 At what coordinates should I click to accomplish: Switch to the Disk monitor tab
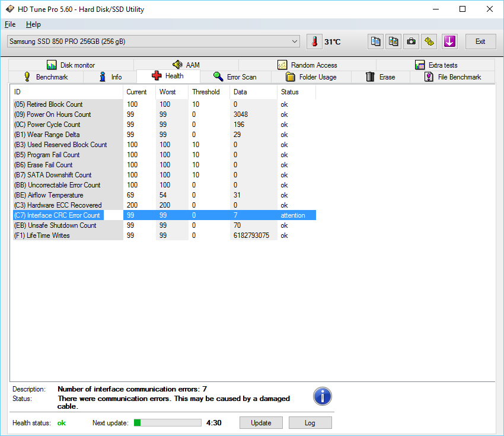71,65
